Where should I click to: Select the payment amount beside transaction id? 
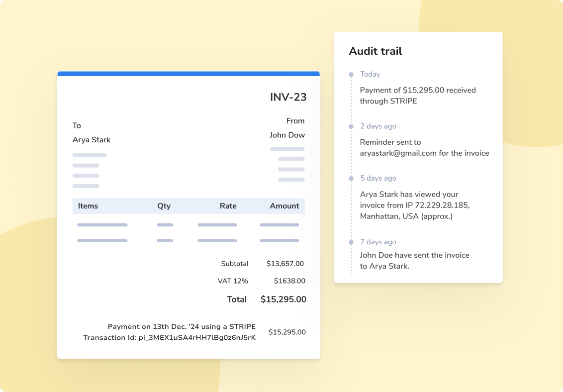287,332
